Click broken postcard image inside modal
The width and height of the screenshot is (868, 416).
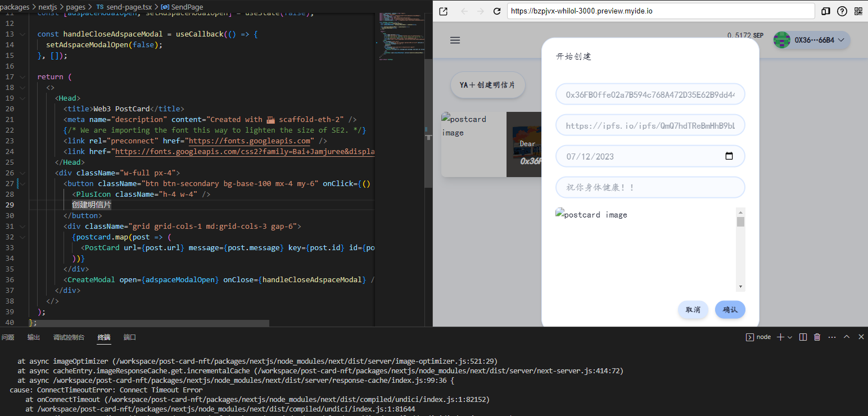(x=591, y=215)
